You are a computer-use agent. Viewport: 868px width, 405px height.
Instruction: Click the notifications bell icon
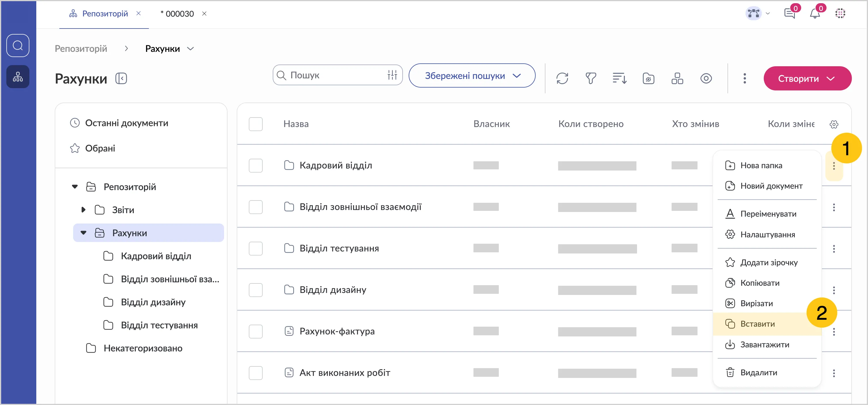[x=815, y=14]
